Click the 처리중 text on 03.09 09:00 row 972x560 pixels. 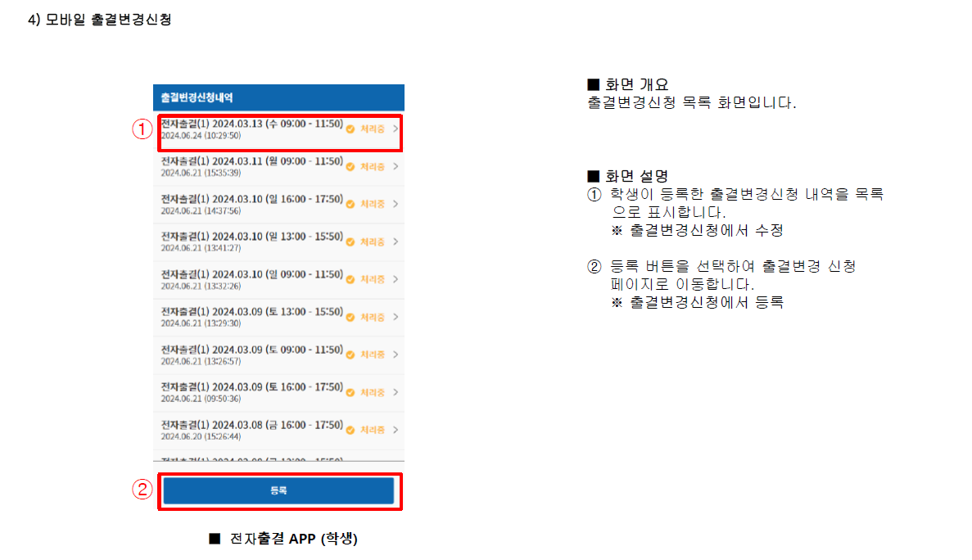click(x=373, y=355)
